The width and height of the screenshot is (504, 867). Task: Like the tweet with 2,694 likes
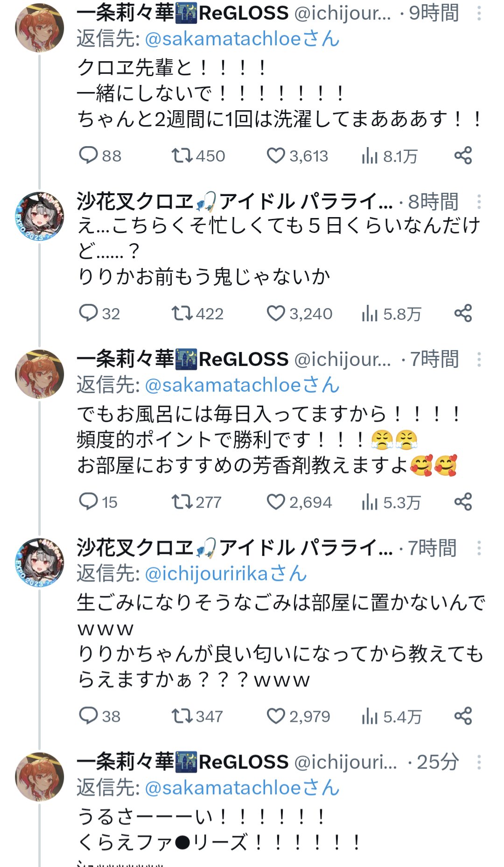coord(276,502)
